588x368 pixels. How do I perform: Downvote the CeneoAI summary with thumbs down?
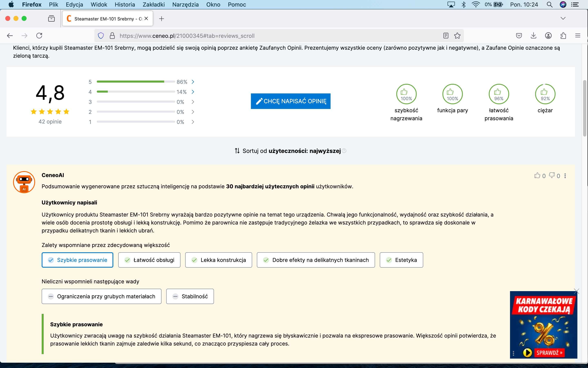point(552,175)
